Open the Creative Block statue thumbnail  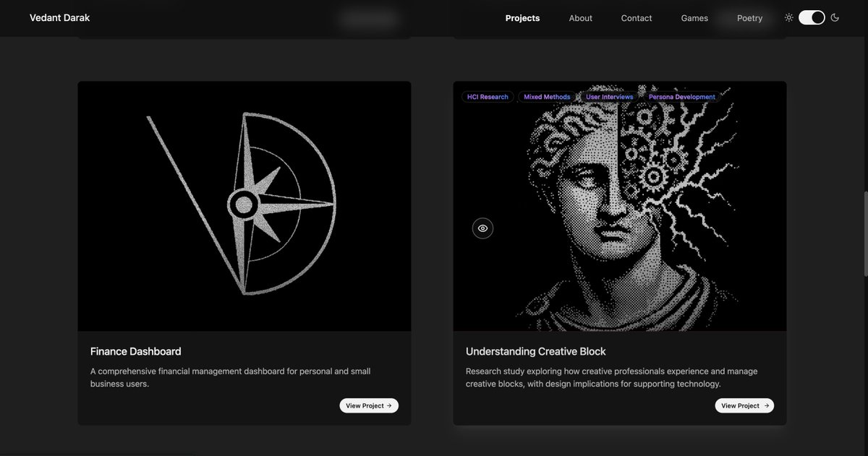click(620, 207)
